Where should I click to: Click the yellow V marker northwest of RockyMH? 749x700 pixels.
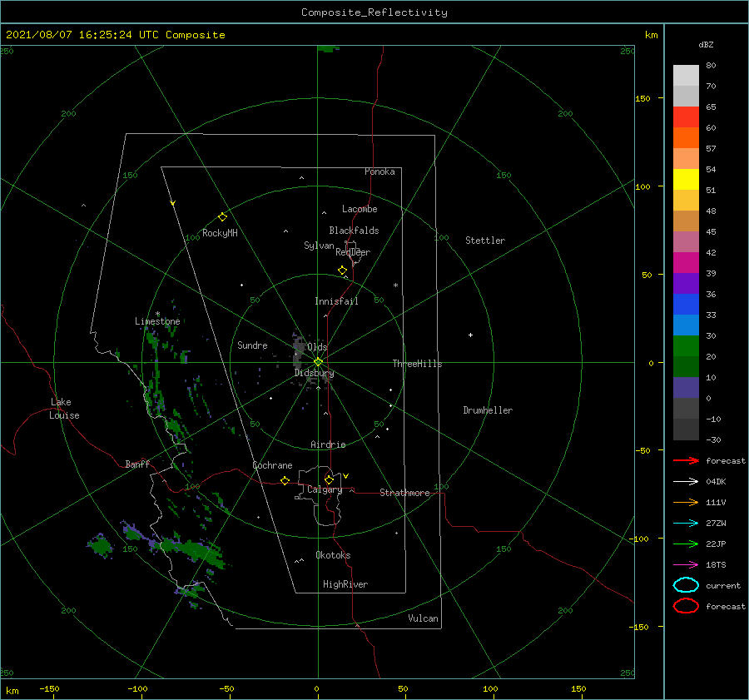(x=173, y=203)
